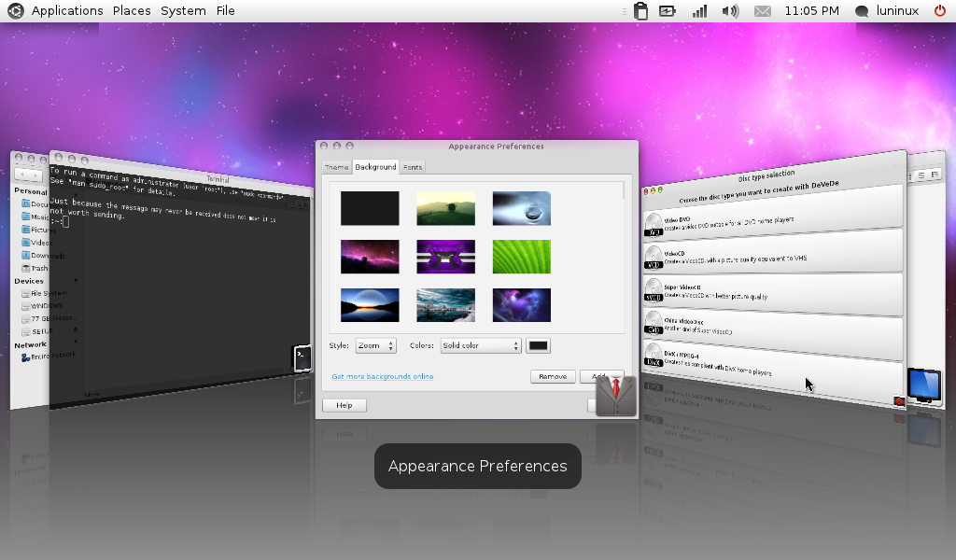Screen dimensions: 956x560
Task: Switch to the Fonts tab
Action: point(413,167)
